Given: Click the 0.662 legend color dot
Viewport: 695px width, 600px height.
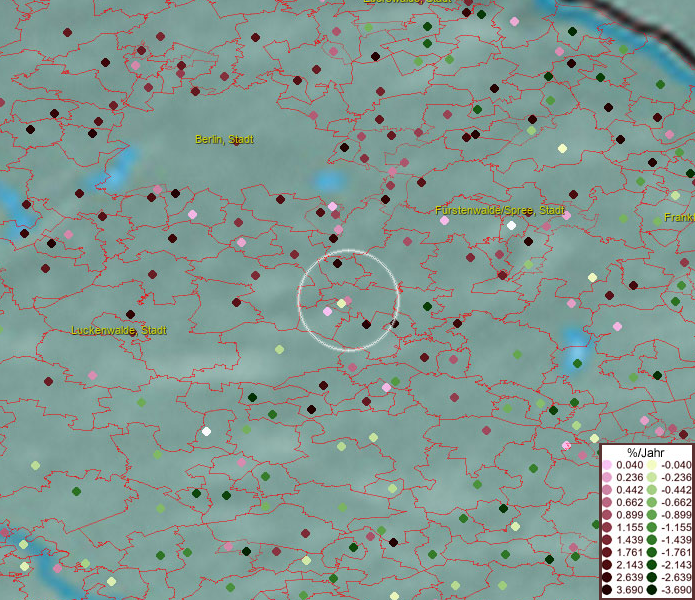Looking at the screenshot, I should point(607,503).
